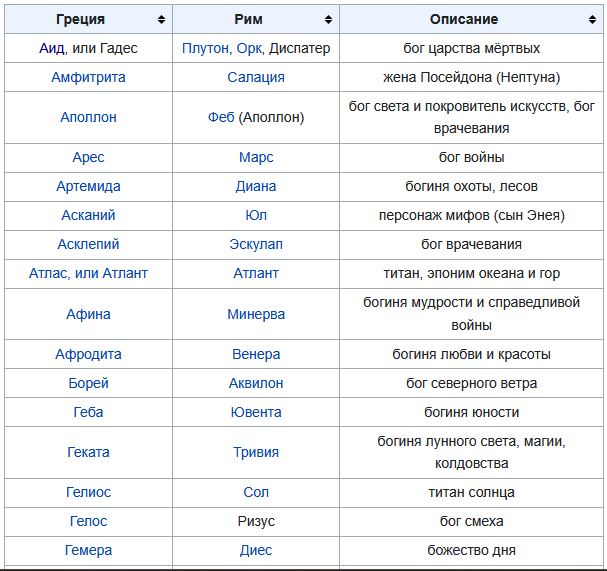Sort table by the Греция column

coord(161,20)
